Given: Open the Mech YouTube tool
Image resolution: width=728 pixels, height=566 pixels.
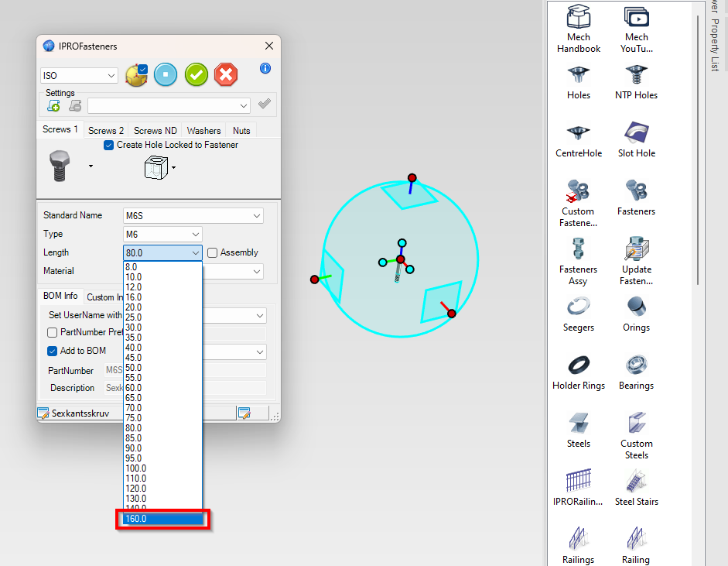Looking at the screenshot, I should (636, 29).
